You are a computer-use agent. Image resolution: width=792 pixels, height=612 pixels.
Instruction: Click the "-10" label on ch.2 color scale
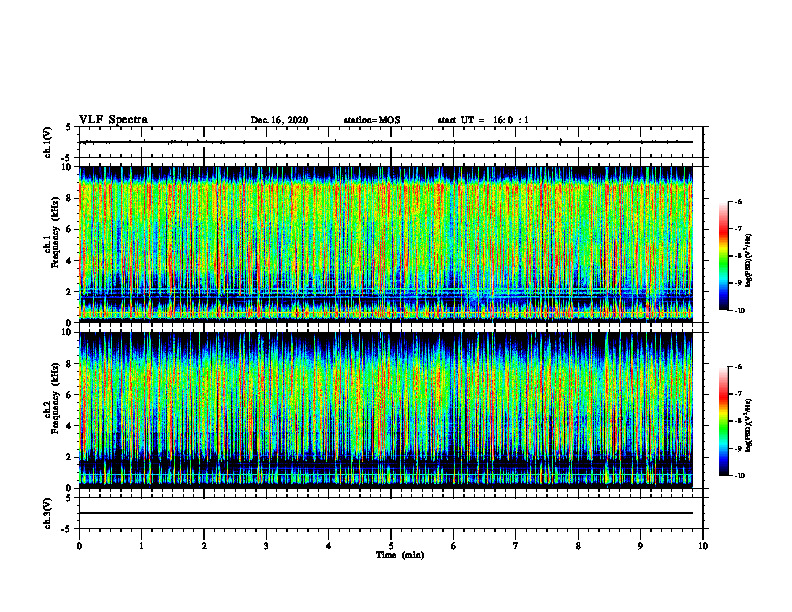point(739,476)
